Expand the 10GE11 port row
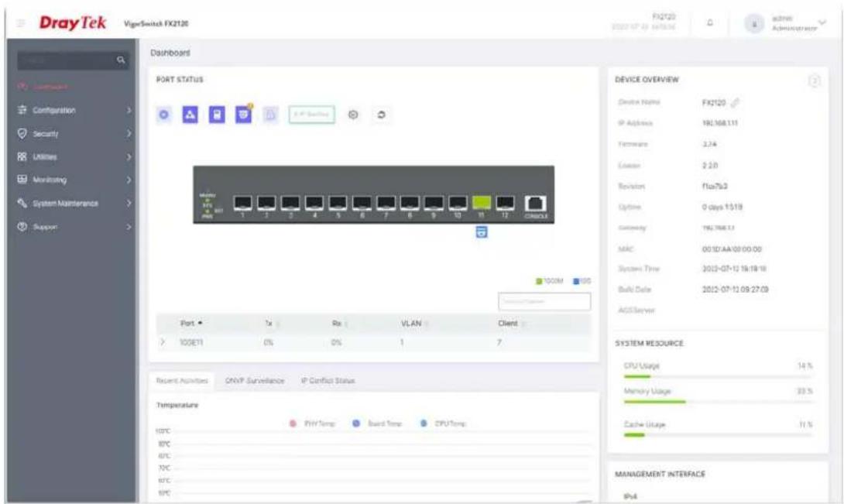844x504 pixels. [x=163, y=342]
